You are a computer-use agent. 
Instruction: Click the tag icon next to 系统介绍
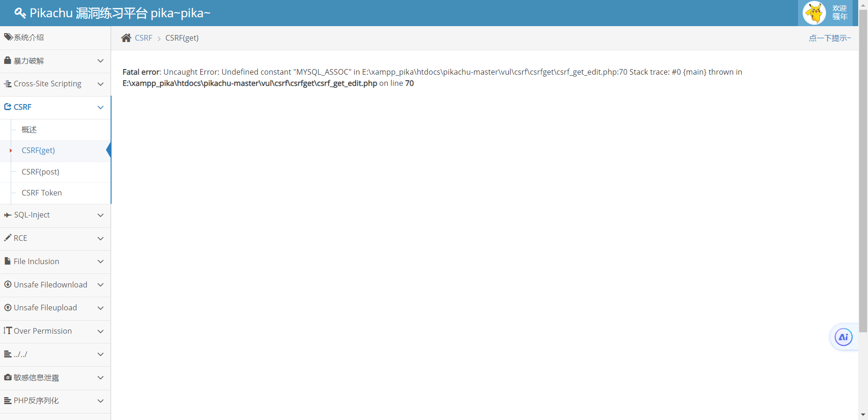pos(8,37)
